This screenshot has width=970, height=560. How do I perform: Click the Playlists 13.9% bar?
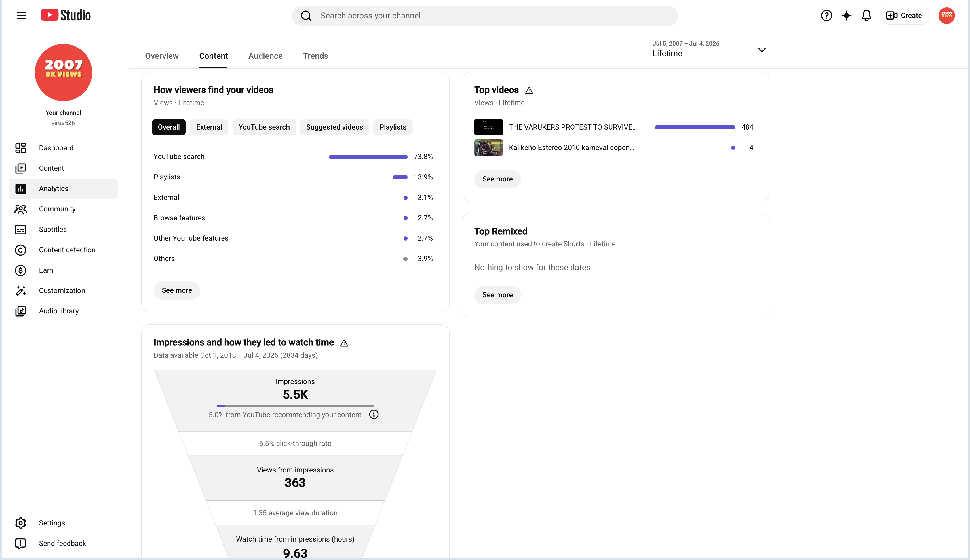click(x=400, y=177)
